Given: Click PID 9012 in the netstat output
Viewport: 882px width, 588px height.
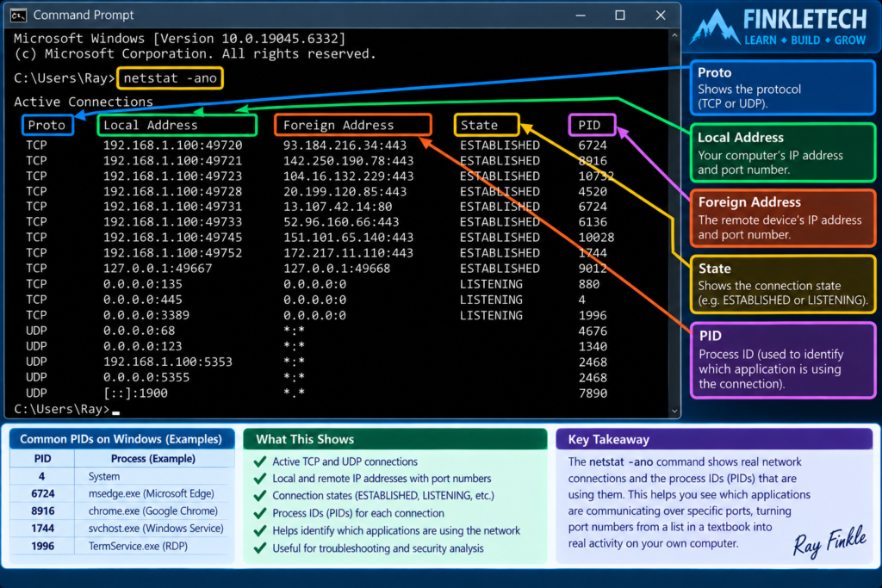Looking at the screenshot, I should coord(593,269).
